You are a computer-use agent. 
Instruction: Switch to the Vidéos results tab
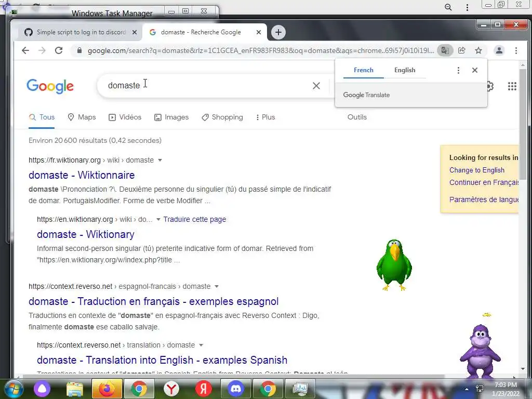[125, 117]
